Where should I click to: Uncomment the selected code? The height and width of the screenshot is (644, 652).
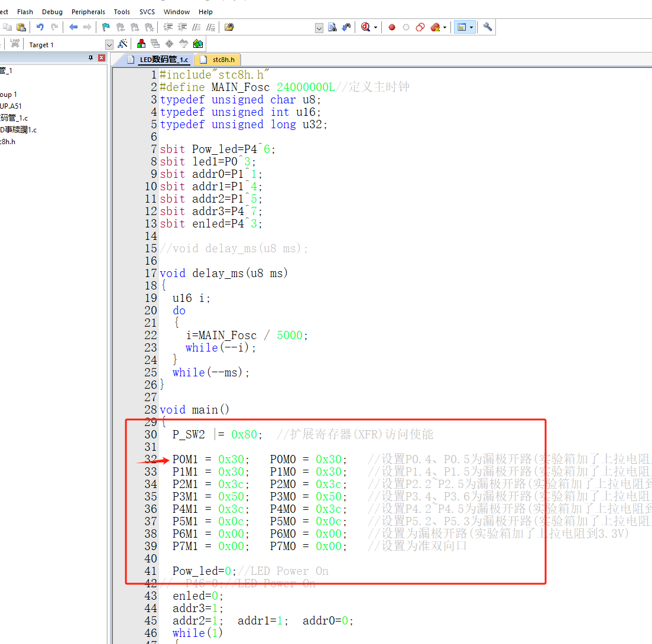pos(211,27)
